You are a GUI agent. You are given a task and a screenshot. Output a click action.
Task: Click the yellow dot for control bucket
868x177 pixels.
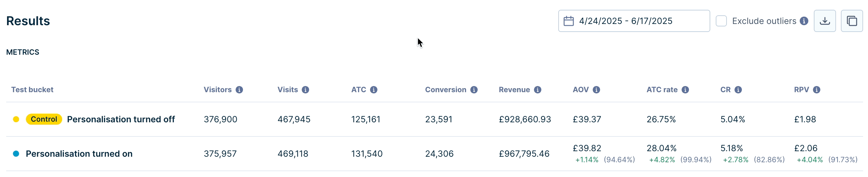point(16,119)
